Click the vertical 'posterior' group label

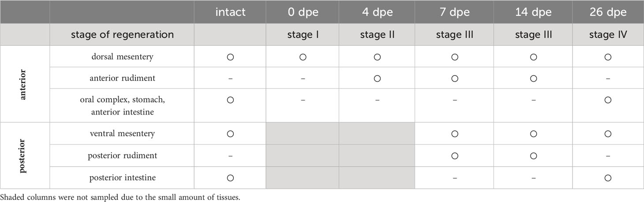24,155
